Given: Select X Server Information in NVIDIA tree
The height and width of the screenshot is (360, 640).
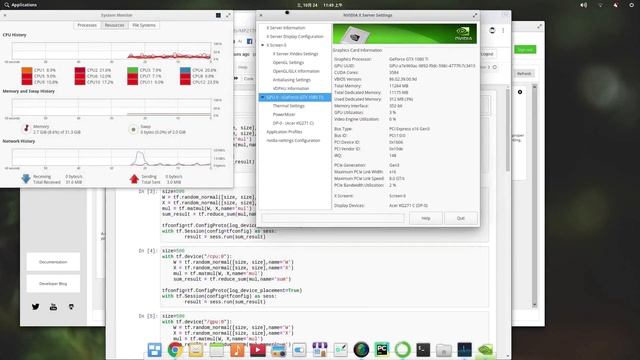Looking at the screenshot, I should coord(286,28).
